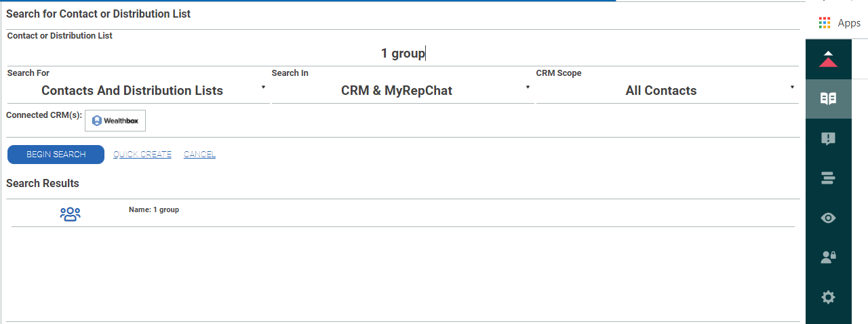Viewport: 868px width, 324px height.
Task: Click the message alert bubble icon
Action: tap(828, 138)
